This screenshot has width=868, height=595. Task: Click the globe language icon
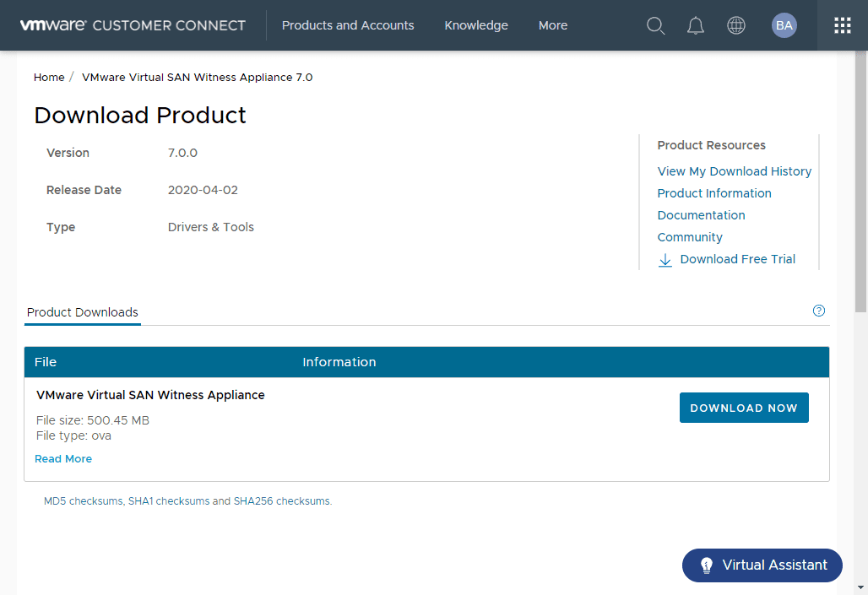(736, 25)
